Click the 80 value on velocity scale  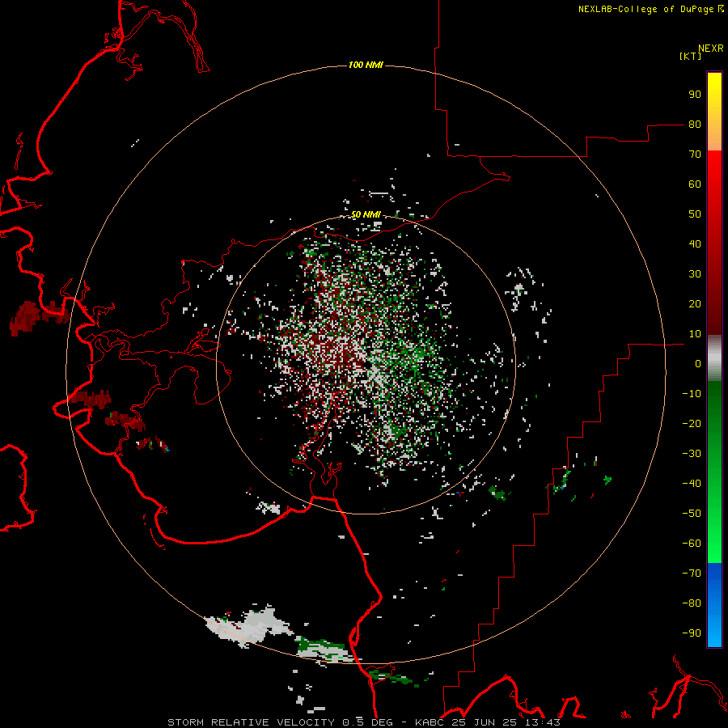(695, 125)
